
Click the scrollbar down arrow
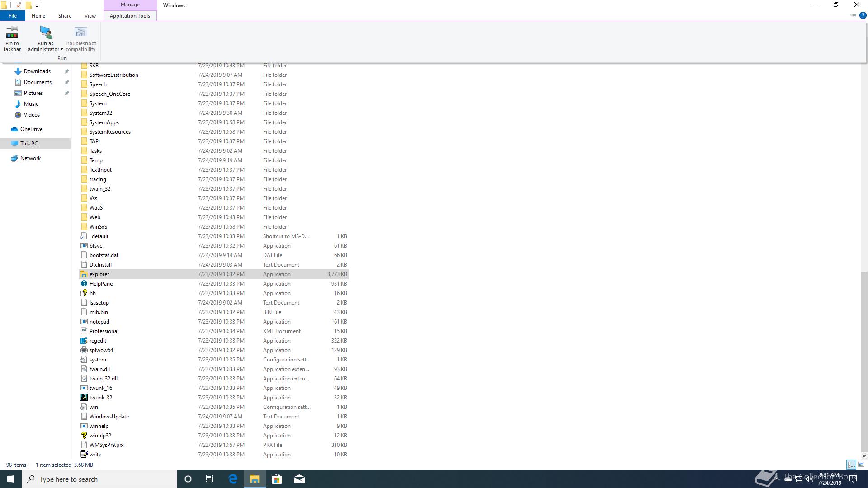864,456
